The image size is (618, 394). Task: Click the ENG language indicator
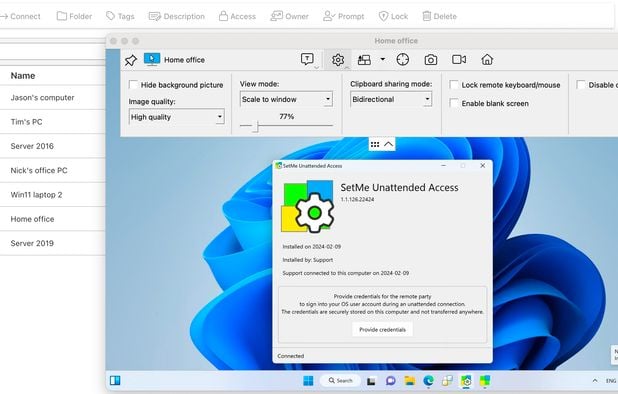611,381
